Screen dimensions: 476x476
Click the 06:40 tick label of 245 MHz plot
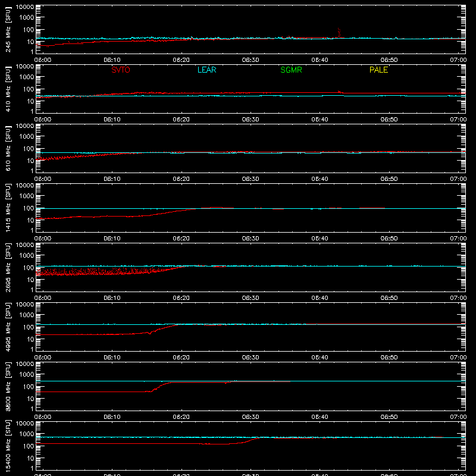(x=320, y=60)
